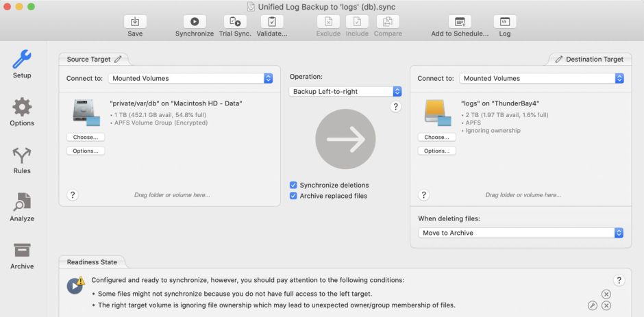This screenshot has width=644, height=317.
Task: Click Options... in Destination Target panel
Action: click(x=436, y=151)
